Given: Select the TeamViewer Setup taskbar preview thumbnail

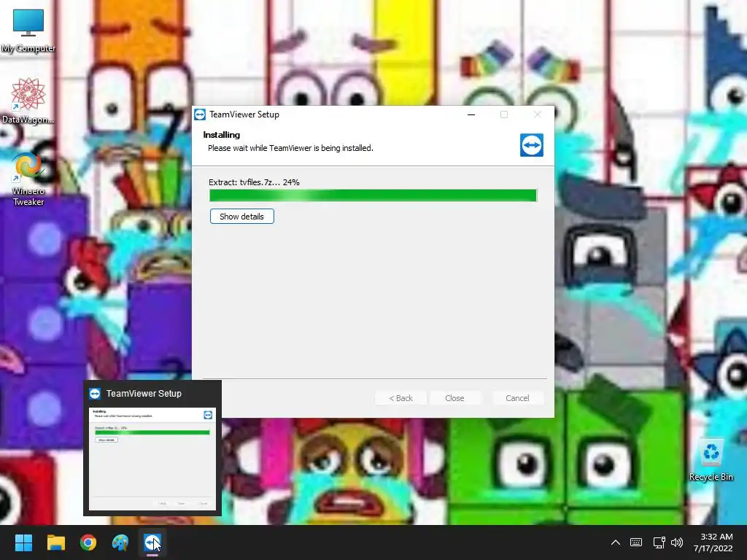Looking at the screenshot, I should click(x=152, y=459).
